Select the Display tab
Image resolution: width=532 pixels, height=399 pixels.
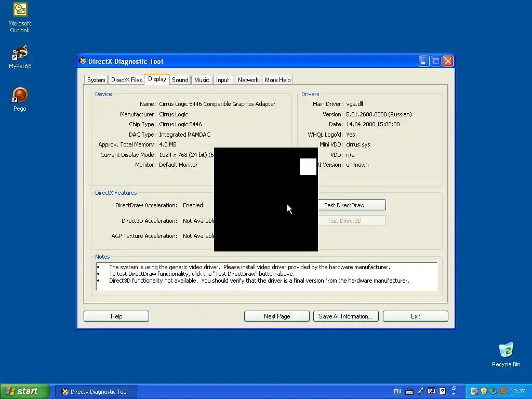(157, 79)
